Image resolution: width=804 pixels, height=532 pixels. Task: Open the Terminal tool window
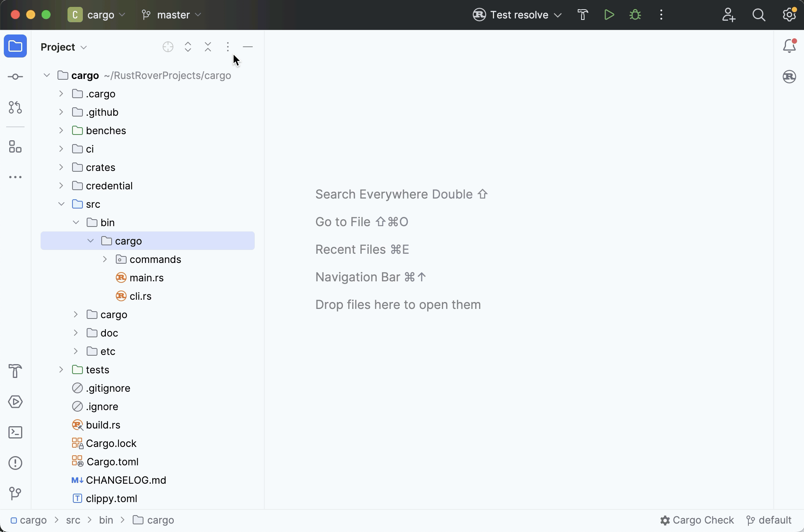[x=15, y=432]
